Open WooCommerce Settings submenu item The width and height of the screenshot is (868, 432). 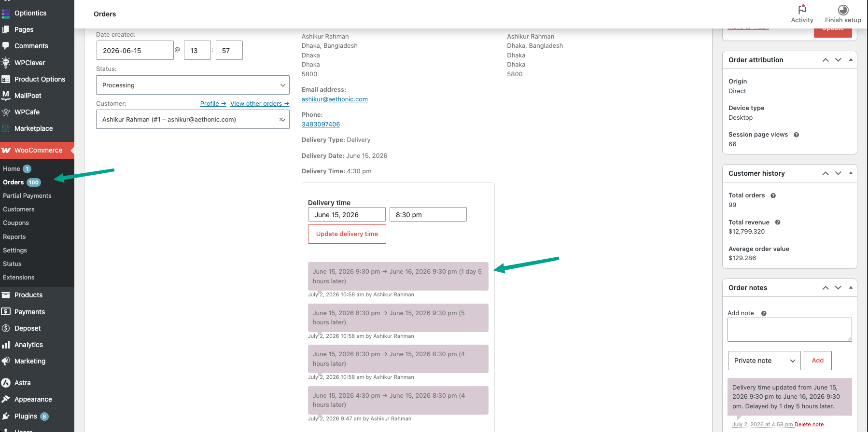coord(15,250)
